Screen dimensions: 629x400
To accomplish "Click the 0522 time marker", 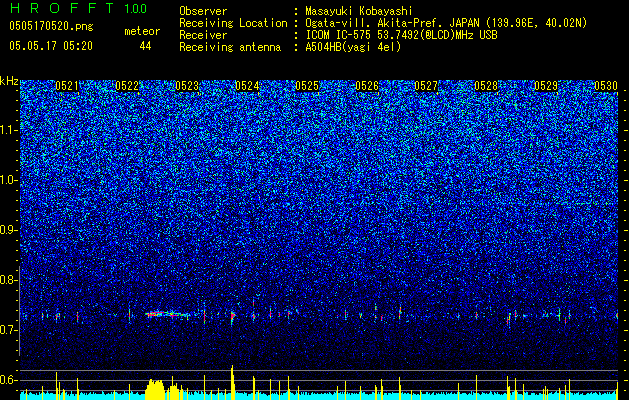I will click(x=127, y=86).
